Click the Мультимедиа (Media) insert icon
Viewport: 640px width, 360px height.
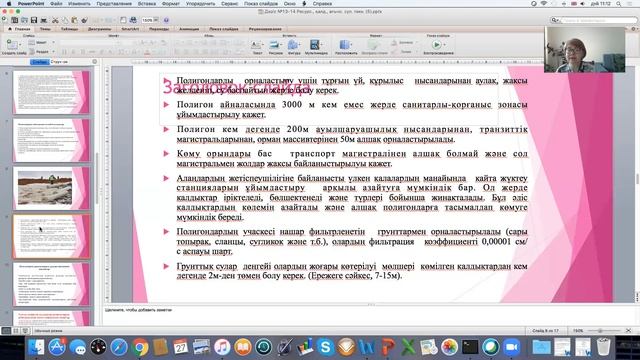tap(315, 44)
